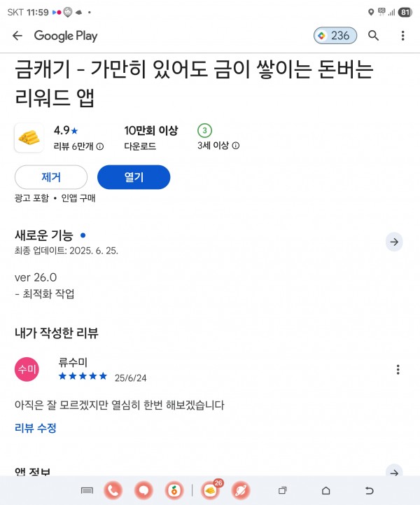Open the gold app with 26 badge
420x505 pixels.
tap(211, 490)
